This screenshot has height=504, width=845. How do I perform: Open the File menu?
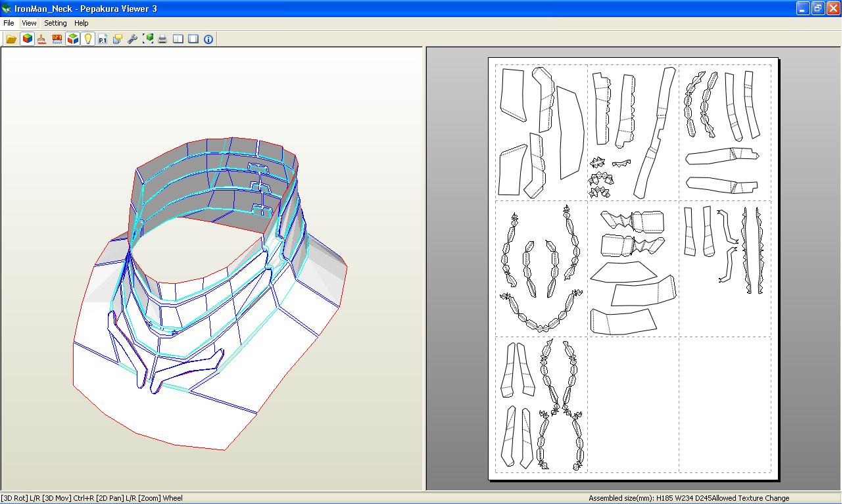click(x=9, y=23)
